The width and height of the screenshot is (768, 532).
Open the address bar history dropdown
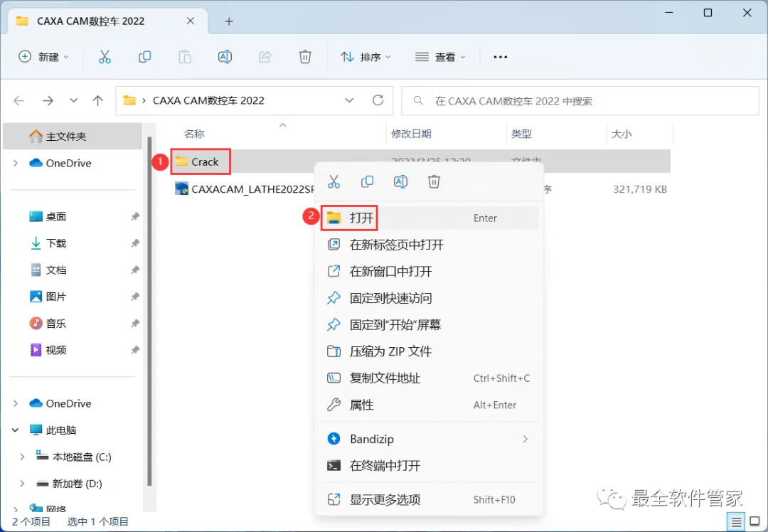pos(349,100)
